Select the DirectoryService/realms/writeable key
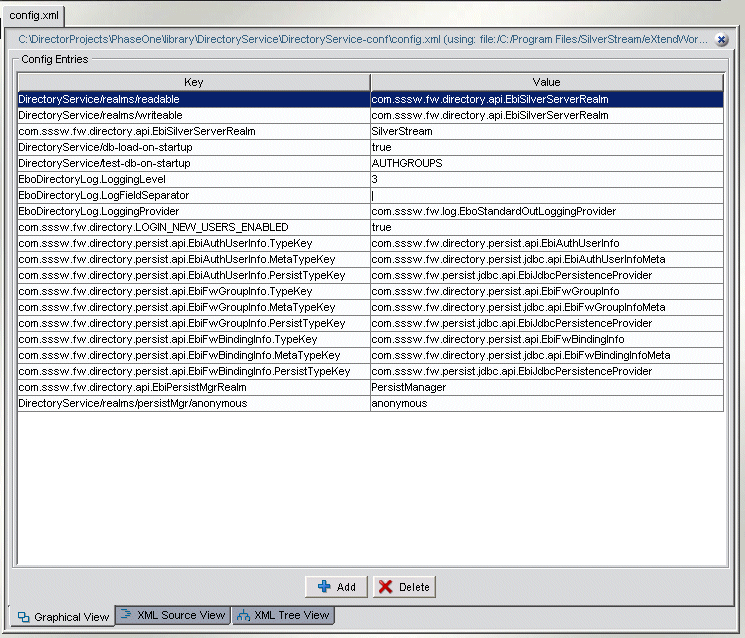This screenshot has height=638, width=745. 194,115
